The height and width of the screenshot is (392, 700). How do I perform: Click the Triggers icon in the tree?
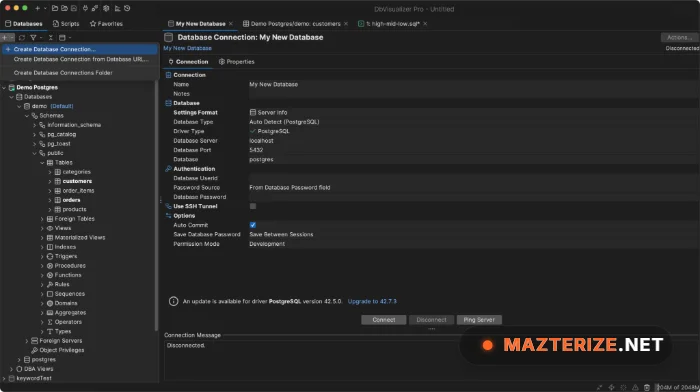50,256
